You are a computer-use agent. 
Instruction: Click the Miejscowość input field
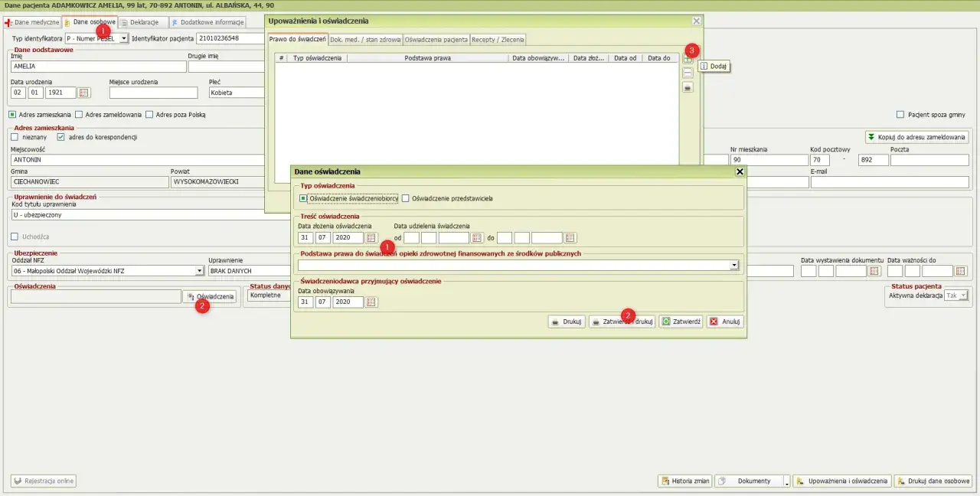(x=138, y=160)
